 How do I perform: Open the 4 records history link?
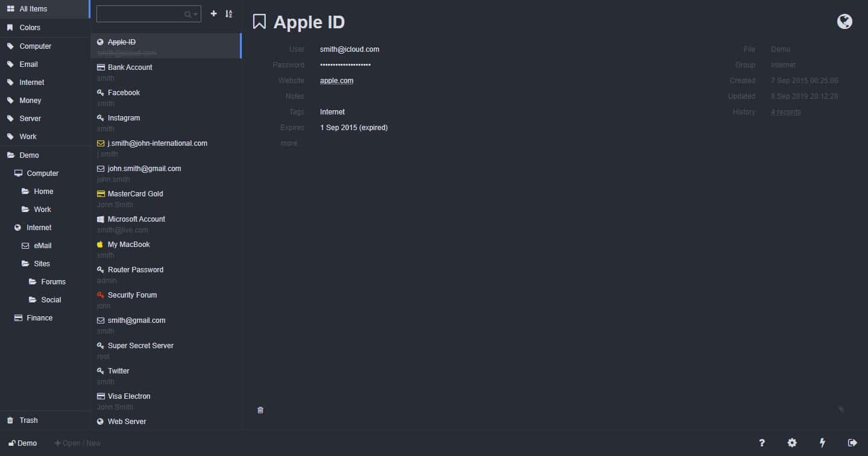tap(786, 112)
